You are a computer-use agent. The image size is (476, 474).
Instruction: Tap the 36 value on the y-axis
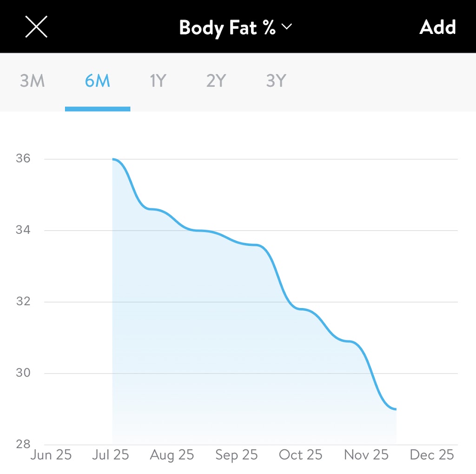click(x=23, y=158)
